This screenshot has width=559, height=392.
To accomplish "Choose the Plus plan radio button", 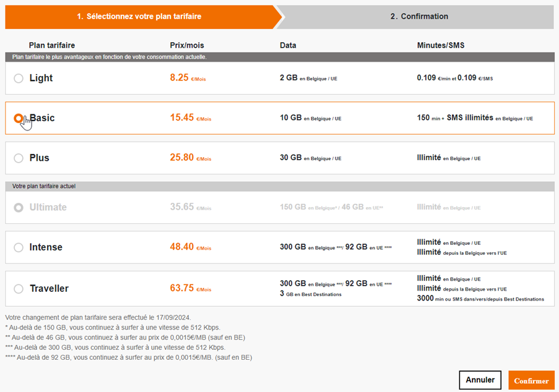I will 19,158.
